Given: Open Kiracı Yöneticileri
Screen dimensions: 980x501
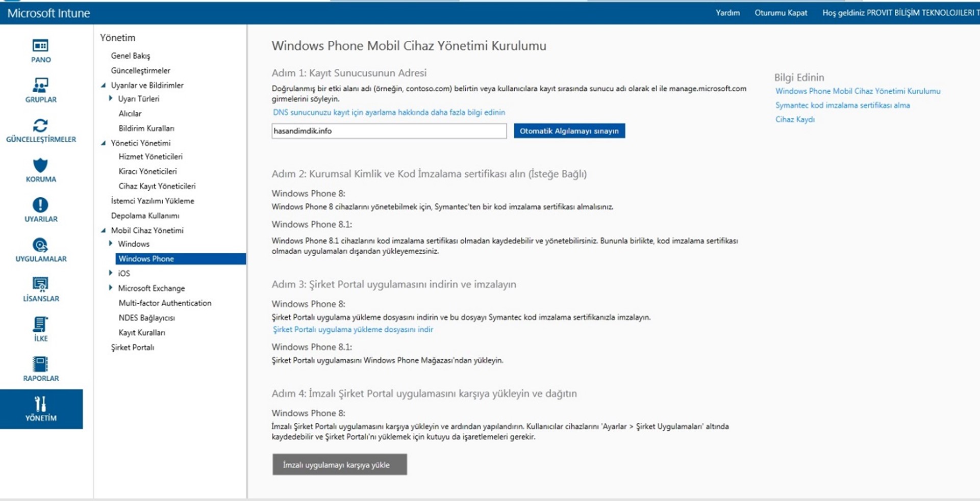Looking at the screenshot, I should [148, 172].
